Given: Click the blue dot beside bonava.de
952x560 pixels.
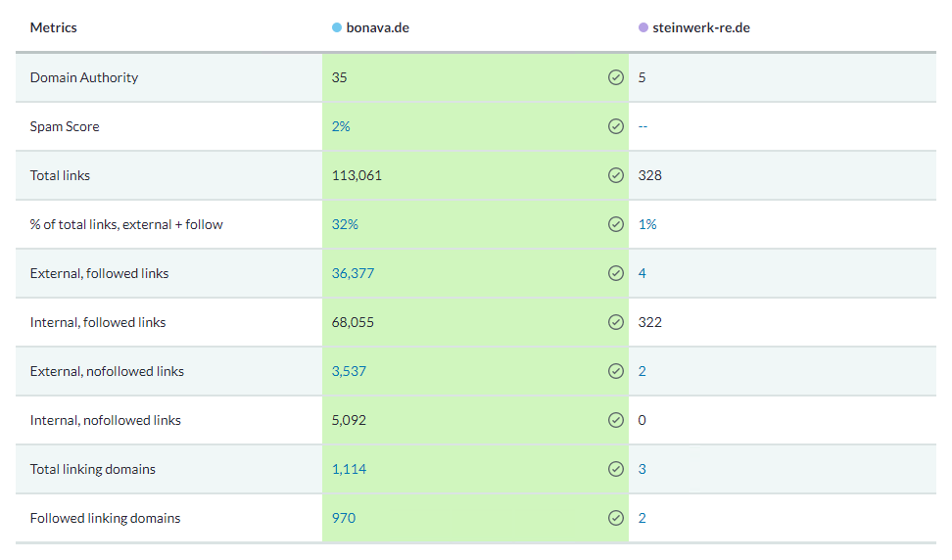Looking at the screenshot, I should (337, 27).
